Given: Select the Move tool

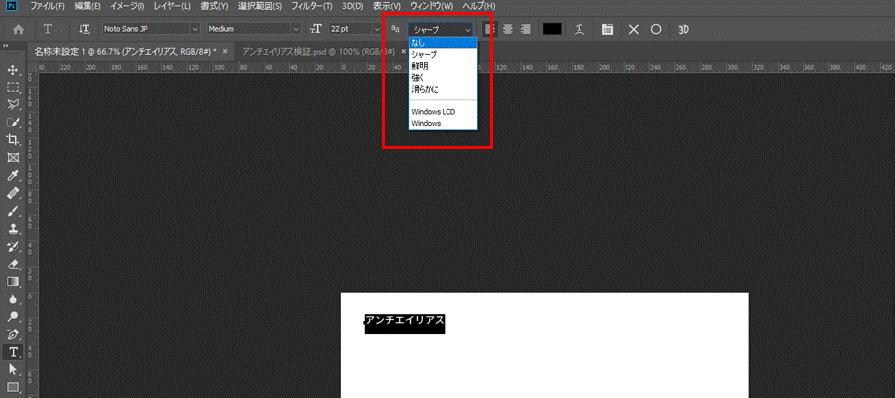Looking at the screenshot, I should pos(13,70).
